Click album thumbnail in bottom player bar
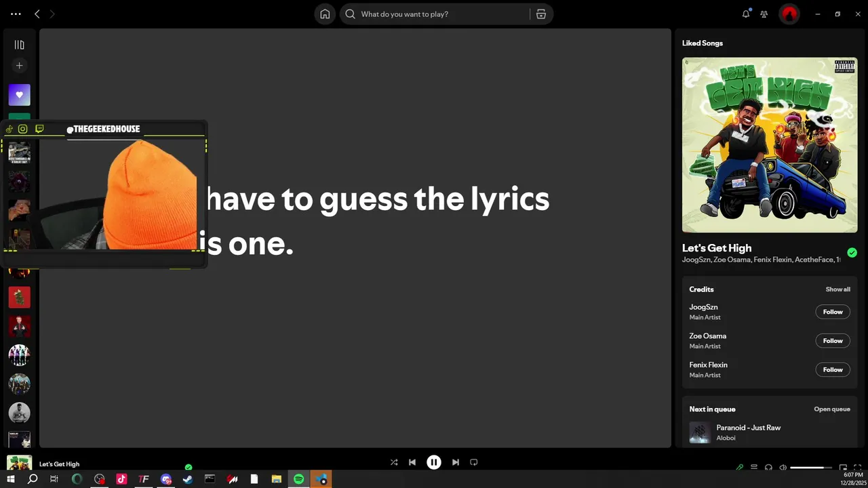This screenshot has height=488, width=868. pyautogui.click(x=19, y=464)
